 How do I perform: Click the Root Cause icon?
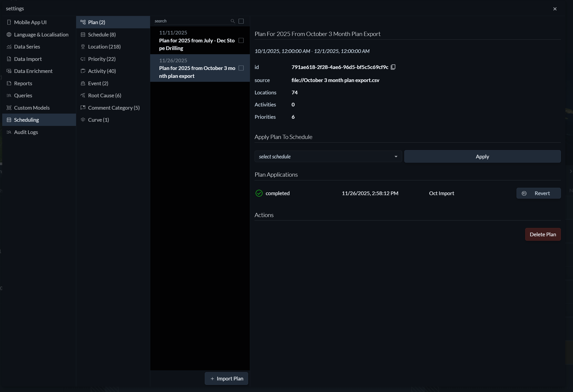[83, 95]
